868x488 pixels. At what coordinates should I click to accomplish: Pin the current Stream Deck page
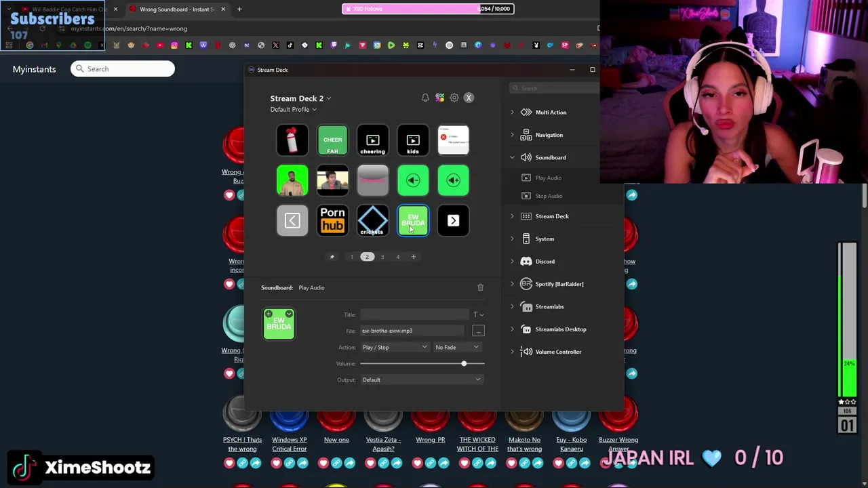pyautogui.click(x=332, y=257)
